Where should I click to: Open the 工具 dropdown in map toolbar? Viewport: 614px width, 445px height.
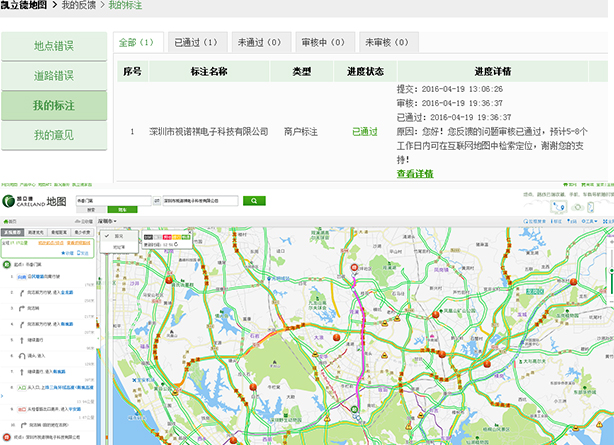point(589,221)
